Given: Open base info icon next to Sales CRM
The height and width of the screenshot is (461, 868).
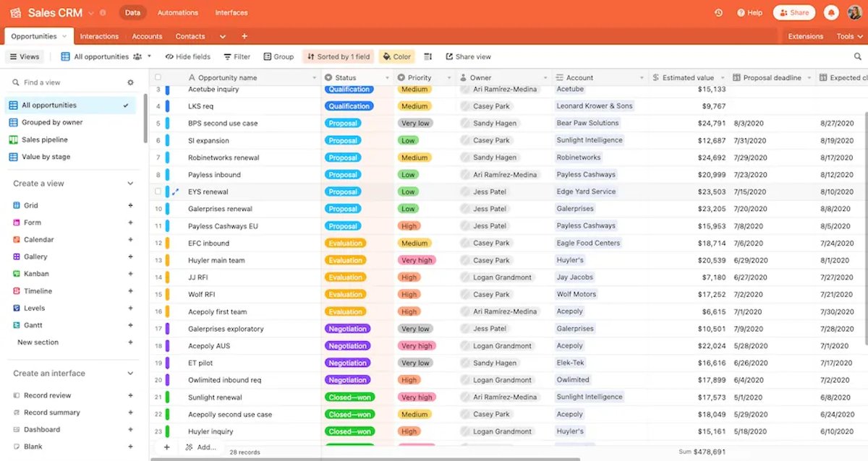Looking at the screenshot, I should tap(103, 13).
